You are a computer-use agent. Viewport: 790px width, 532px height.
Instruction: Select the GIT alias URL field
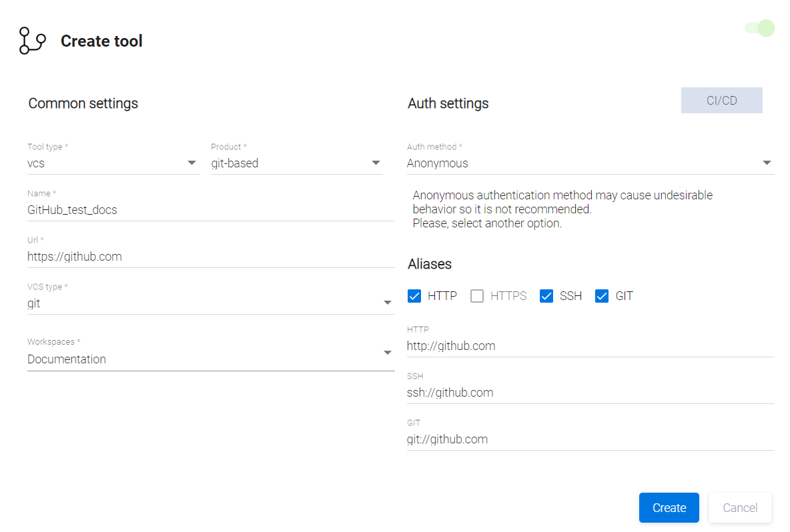pyautogui.click(x=590, y=439)
